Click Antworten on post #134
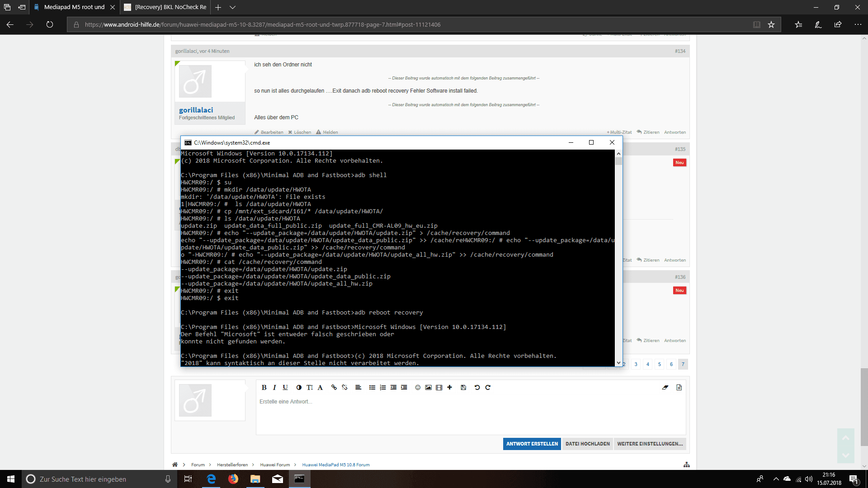This screenshot has width=868, height=488. [x=675, y=132]
